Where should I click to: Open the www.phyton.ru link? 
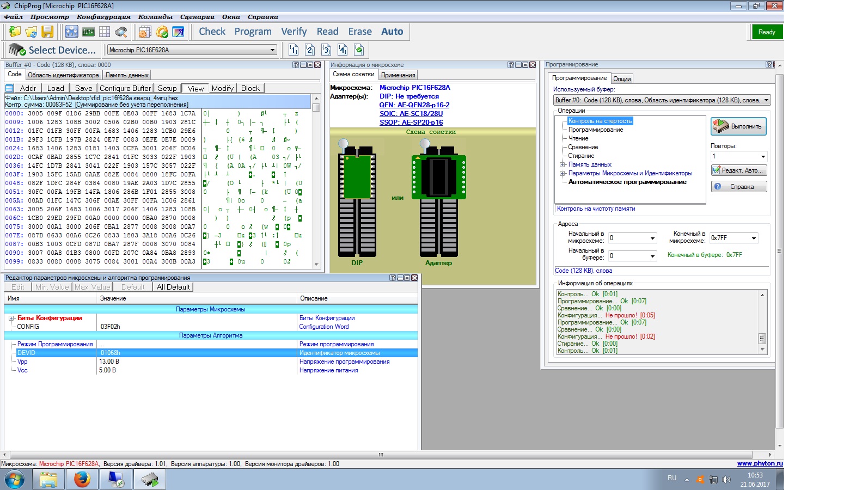click(x=760, y=463)
